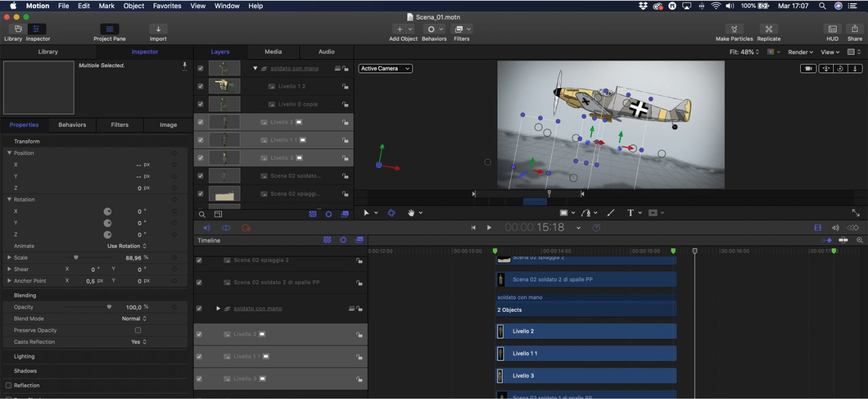Switch to the Filters inspector tab

(120, 125)
